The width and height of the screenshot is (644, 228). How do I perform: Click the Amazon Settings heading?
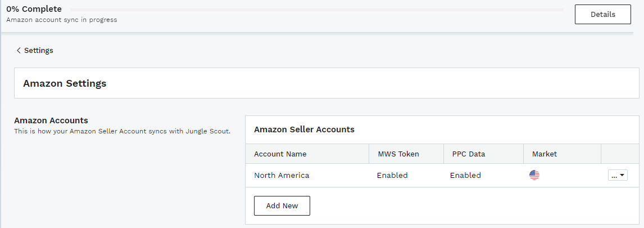pos(65,83)
